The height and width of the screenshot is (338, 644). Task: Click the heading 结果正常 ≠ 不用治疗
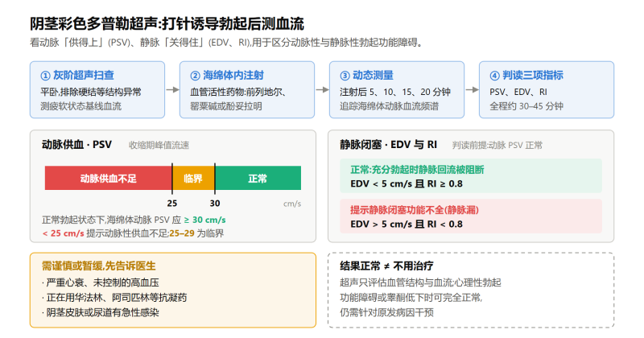[386, 266]
